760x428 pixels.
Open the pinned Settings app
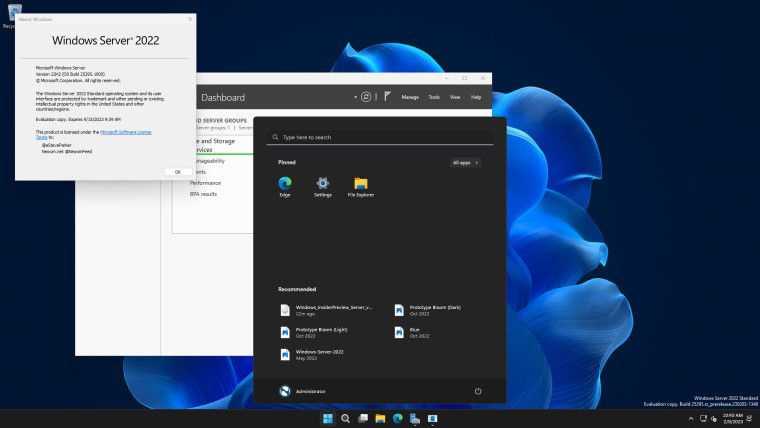pos(323,187)
